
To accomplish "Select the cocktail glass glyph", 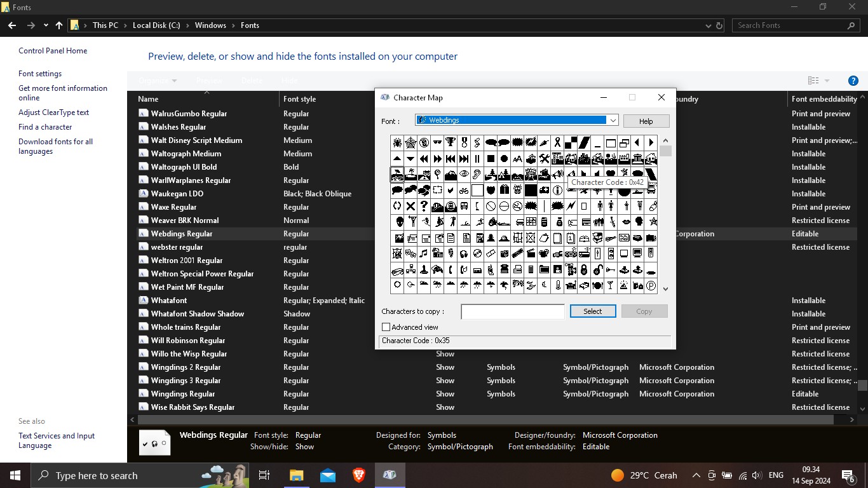I will click(x=611, y=285).
